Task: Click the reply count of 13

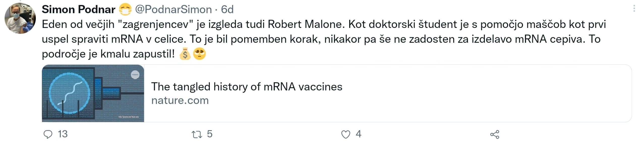Action: click(x=63, y=134)
